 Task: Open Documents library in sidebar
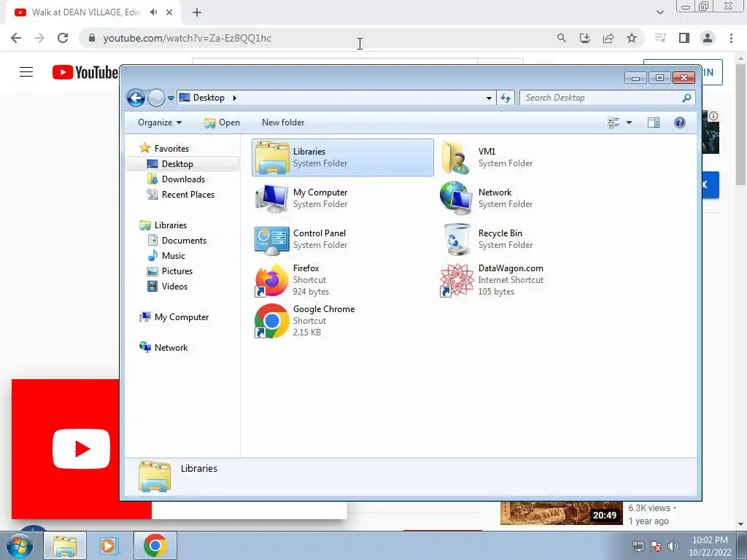tap(184, 241)
